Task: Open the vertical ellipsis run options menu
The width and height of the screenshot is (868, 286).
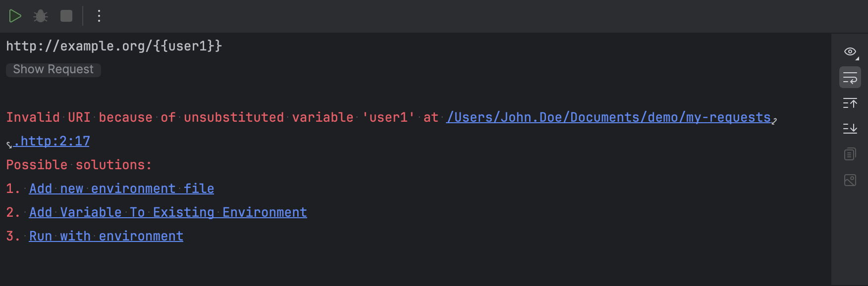Action: pos(99,16)
